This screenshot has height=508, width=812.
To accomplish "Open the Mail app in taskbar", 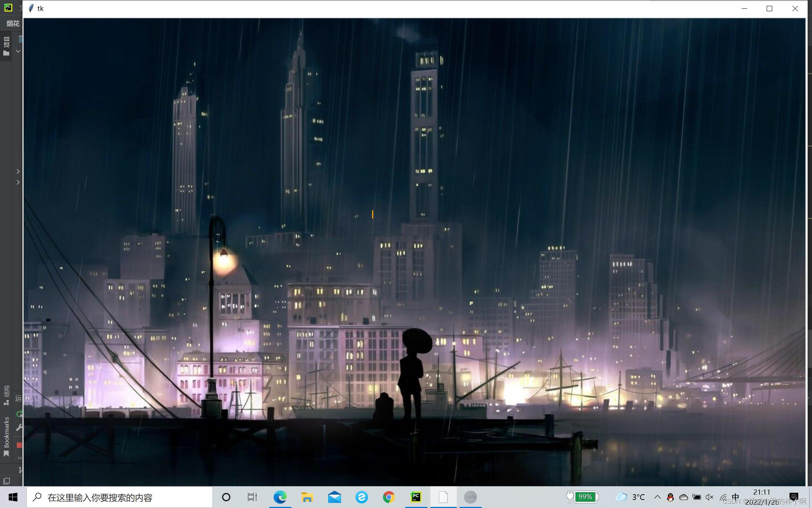I will pyautogui.click(x=334, y=497).
